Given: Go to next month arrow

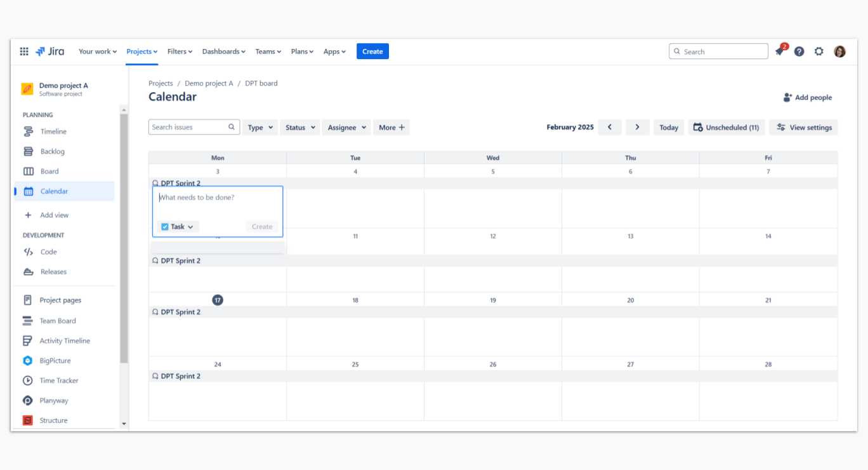Looking at the screenshot, I should point(637,127).
